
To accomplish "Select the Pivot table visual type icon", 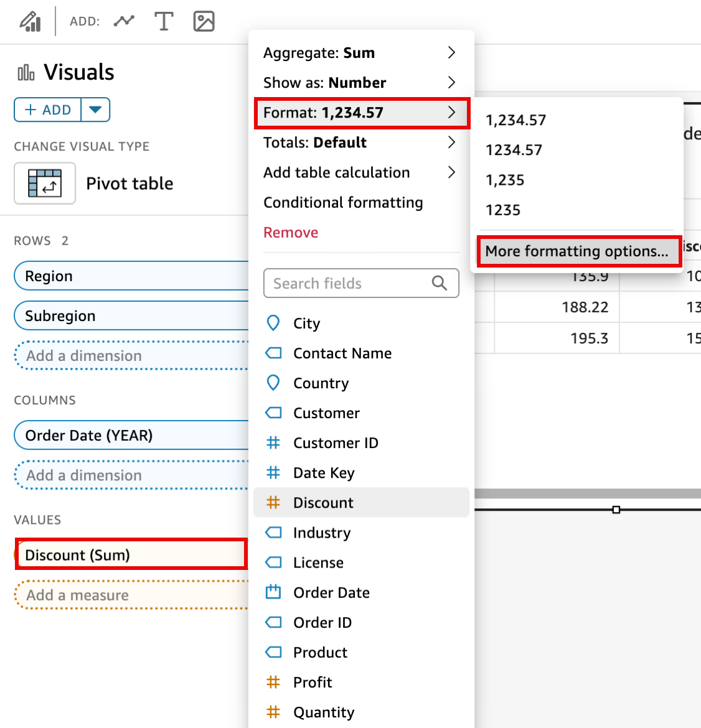I will point(45,183).
